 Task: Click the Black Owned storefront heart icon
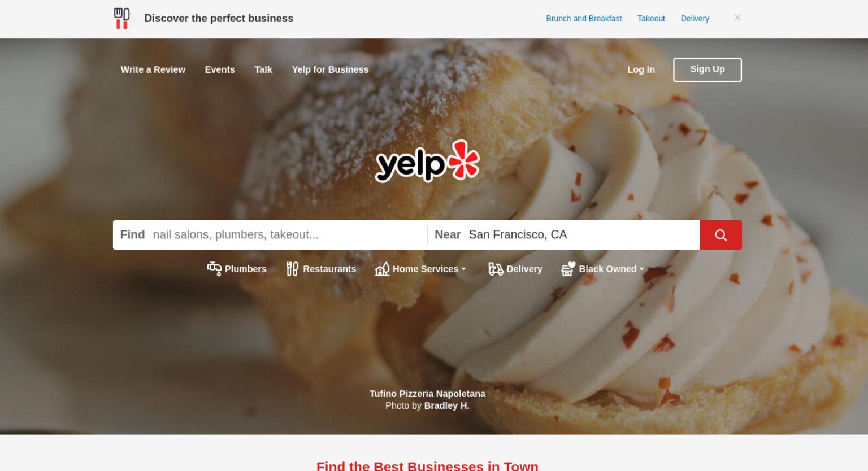[568, 269]
